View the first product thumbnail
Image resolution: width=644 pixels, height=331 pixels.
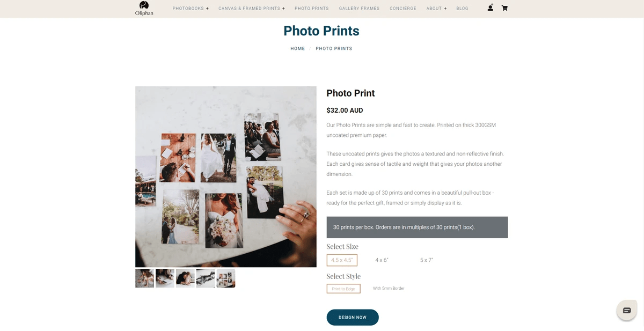click(x=144, y=278)
